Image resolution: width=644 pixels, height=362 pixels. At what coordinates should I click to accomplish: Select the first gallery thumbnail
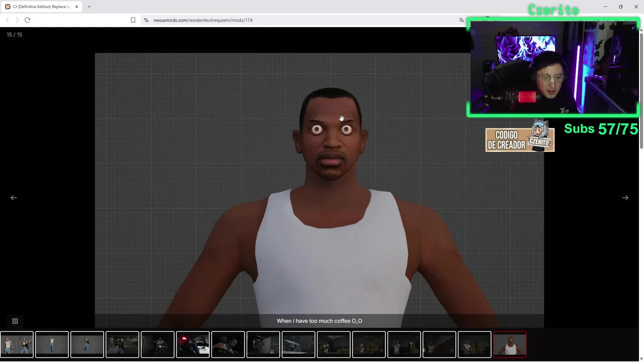(x=17, y=344)
